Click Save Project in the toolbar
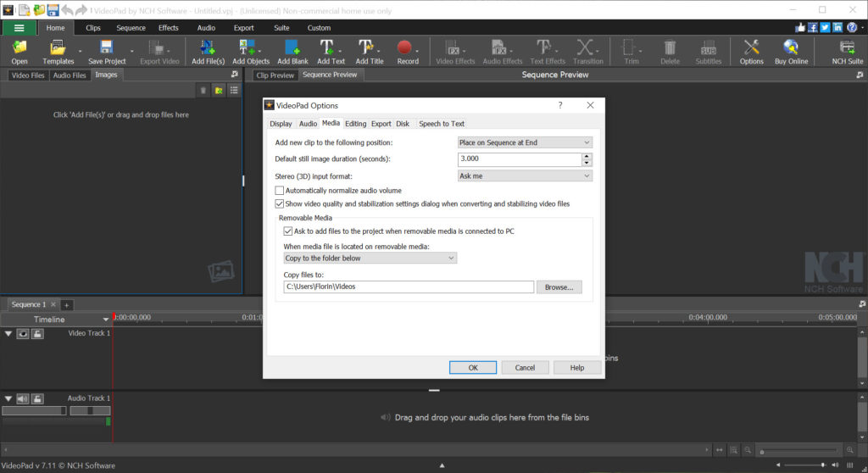Image resolution: width=868 pixels, height=473 pixels. coord(107,52)
